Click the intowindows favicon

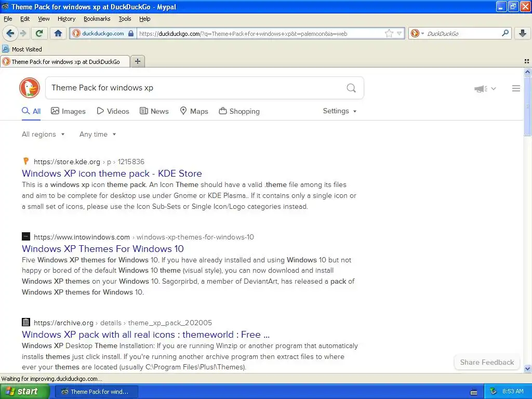tap(26, 236)
